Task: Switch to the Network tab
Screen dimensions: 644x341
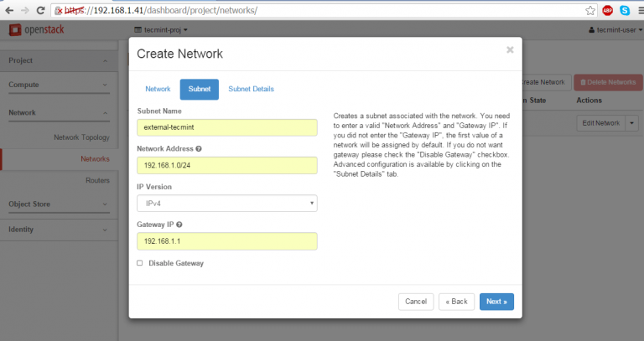Action: pos(158,89)
